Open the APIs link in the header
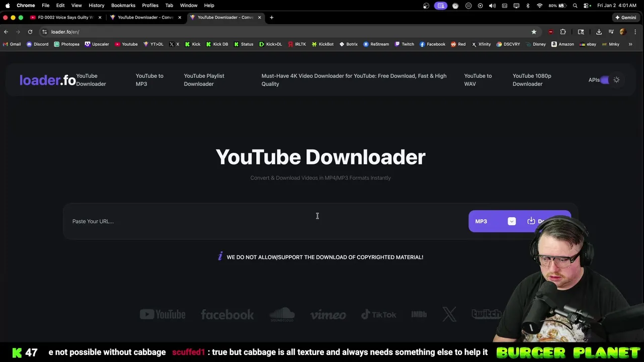The image size is (644, 362). coord(594,80)
